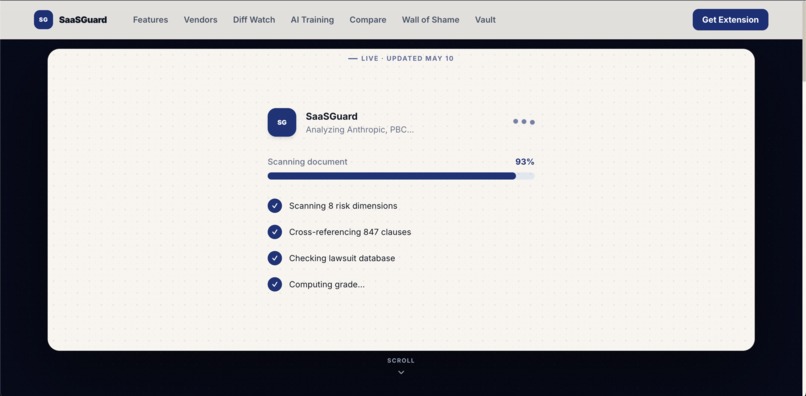Click the Get Extension button

pos(730,20)
